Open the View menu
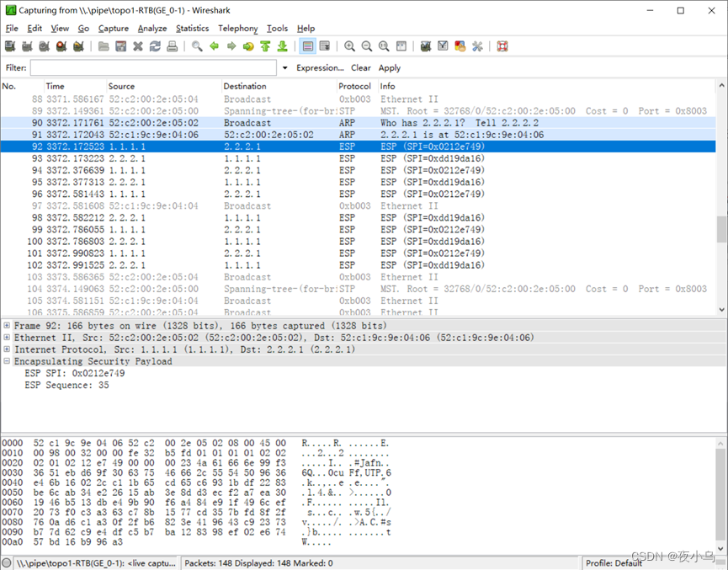 point(60,29)
